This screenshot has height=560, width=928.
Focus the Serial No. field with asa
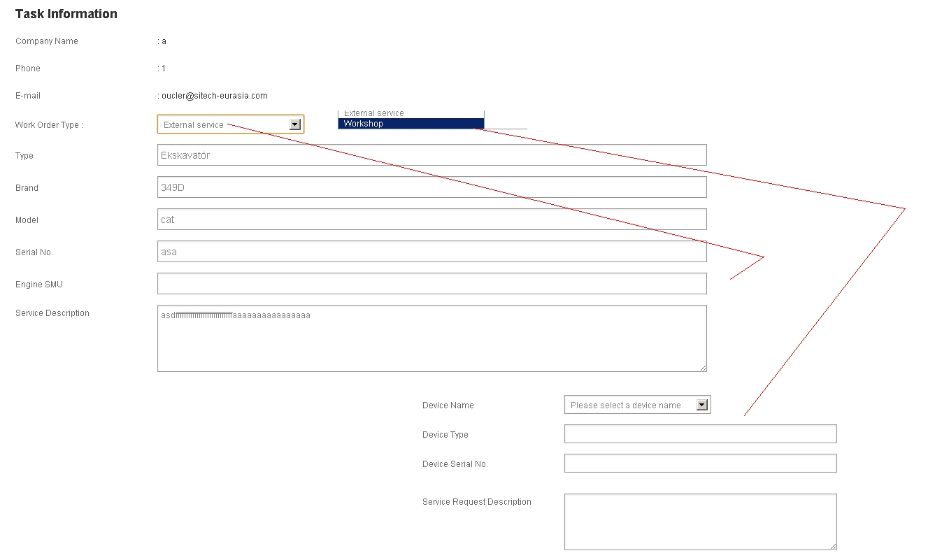pyautogui.click(x=432, y=252)
